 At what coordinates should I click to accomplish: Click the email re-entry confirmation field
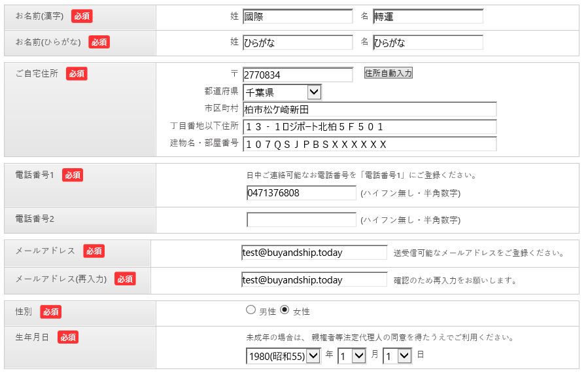[x=314, y=279]
